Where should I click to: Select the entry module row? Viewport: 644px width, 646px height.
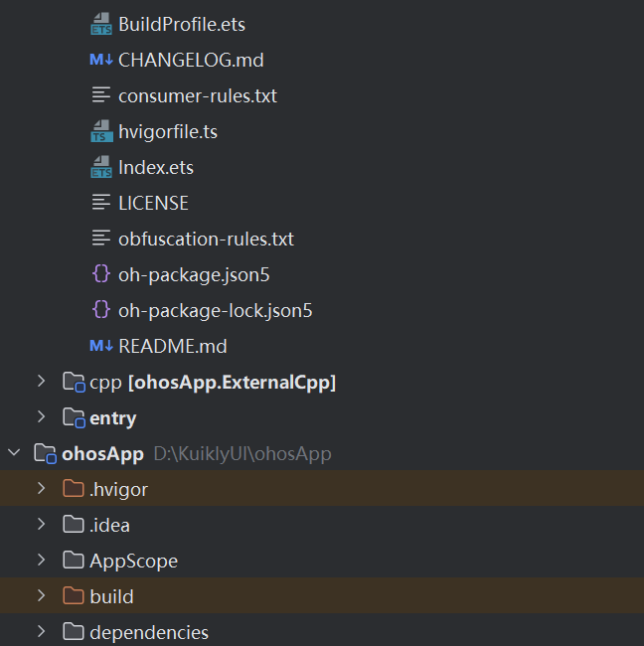(x=113, y=418)
